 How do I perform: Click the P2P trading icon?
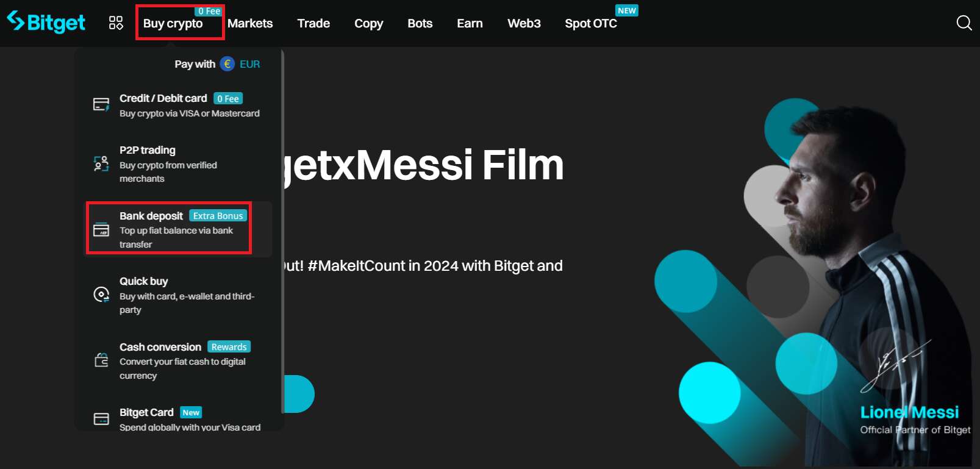coord(101,163)
